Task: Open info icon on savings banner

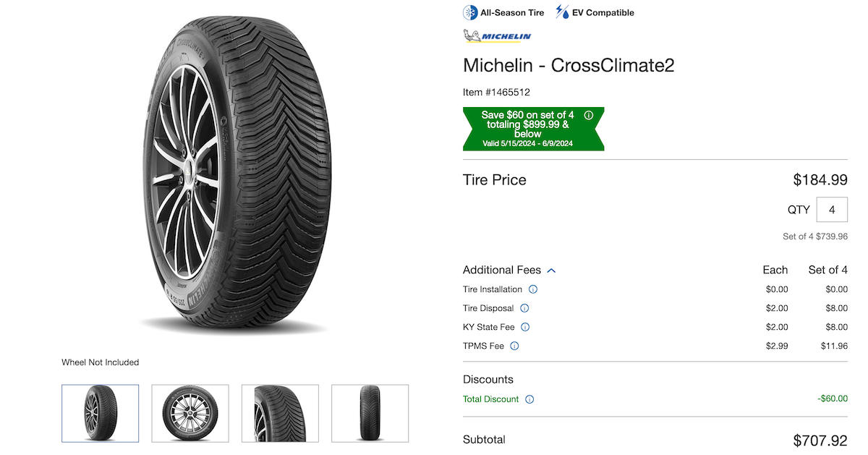Action: point(588,115)
